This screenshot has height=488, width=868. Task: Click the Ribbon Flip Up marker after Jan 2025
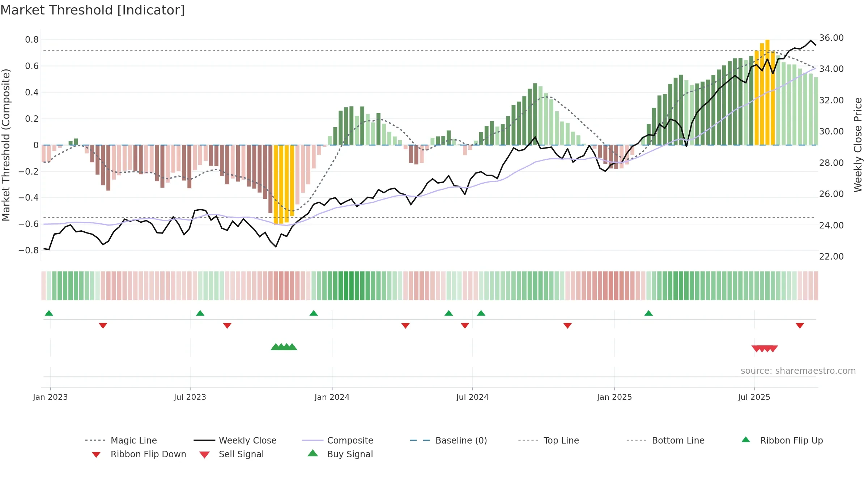(648, 313)
